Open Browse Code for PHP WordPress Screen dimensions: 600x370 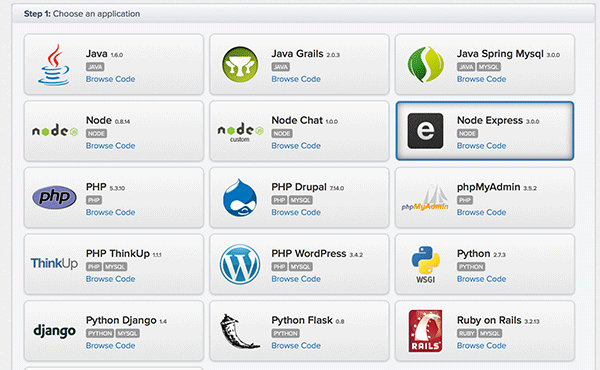(x=296, y=279)
